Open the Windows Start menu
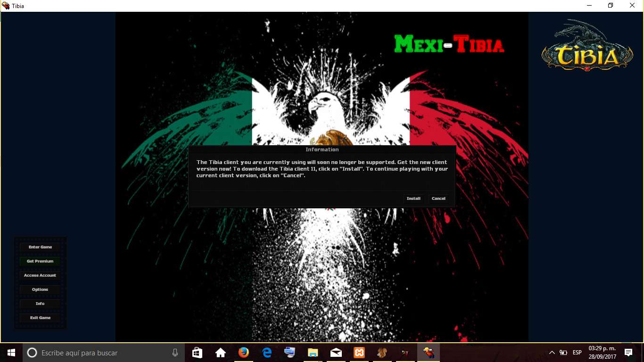Screen dimensions: 644x362 (x=11, y=353)
